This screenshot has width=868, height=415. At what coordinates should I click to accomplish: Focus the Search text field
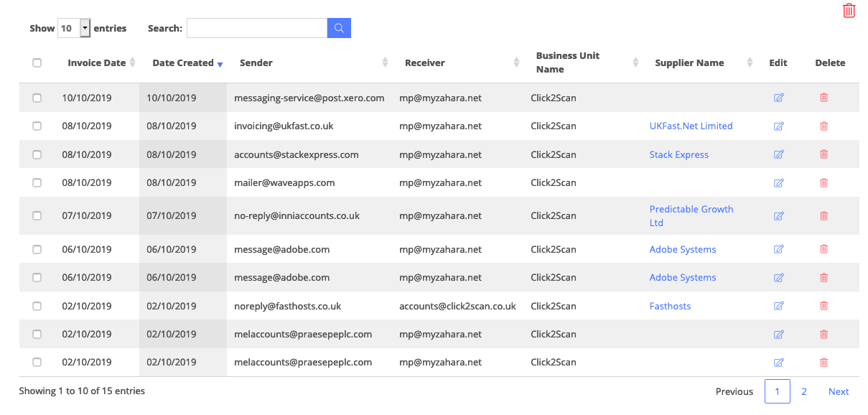tap(257, 28)
